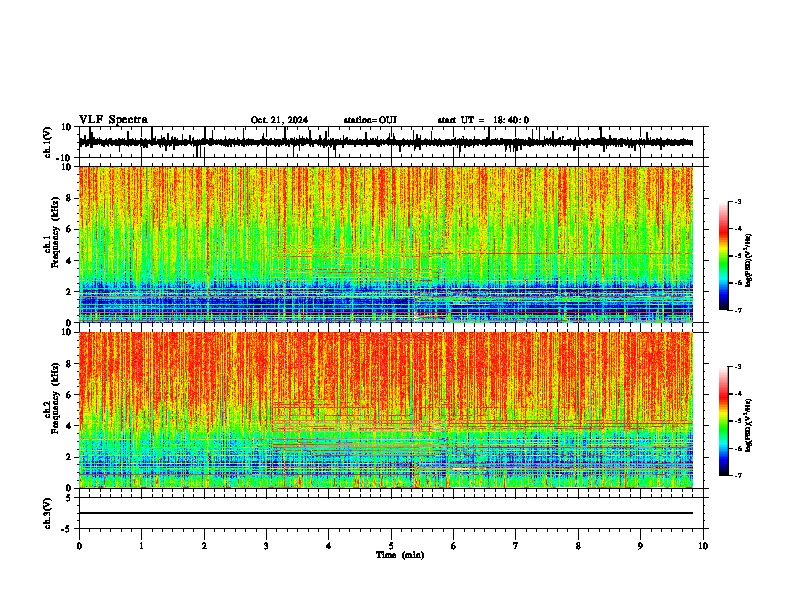Image resolution: width=792 pixels, height=612 pixels.
Task: Click the date text "Oct. 21, 2024"
Action: [x=279, y=120]
